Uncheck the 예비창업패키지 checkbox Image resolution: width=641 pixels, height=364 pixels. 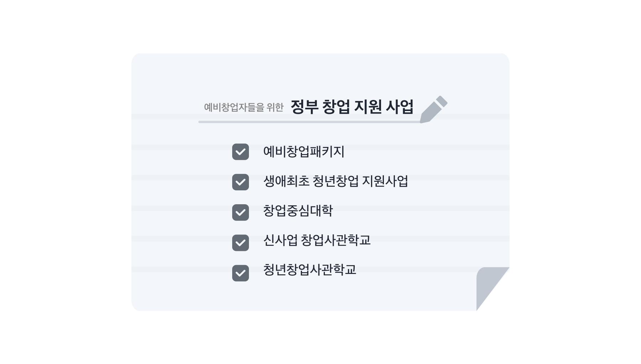coord(240,152)
